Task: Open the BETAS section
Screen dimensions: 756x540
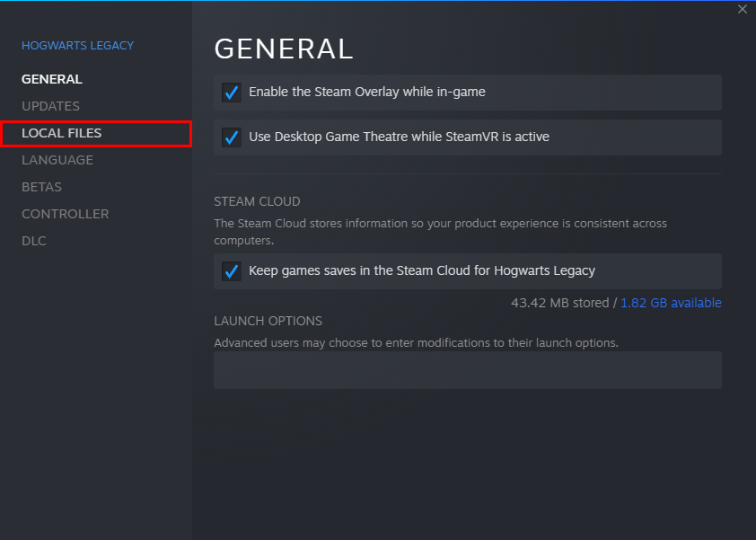Action: [x=41, y=187]
